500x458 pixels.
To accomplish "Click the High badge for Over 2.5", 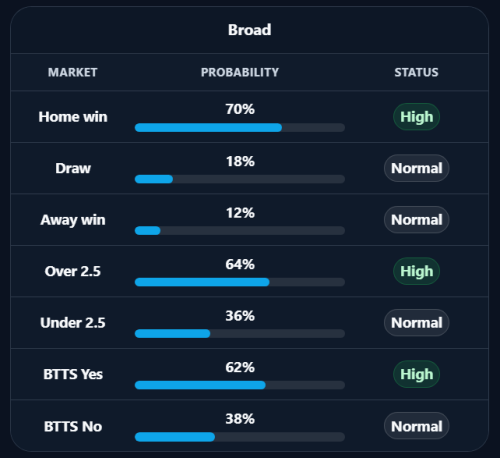I will (416, 271).
